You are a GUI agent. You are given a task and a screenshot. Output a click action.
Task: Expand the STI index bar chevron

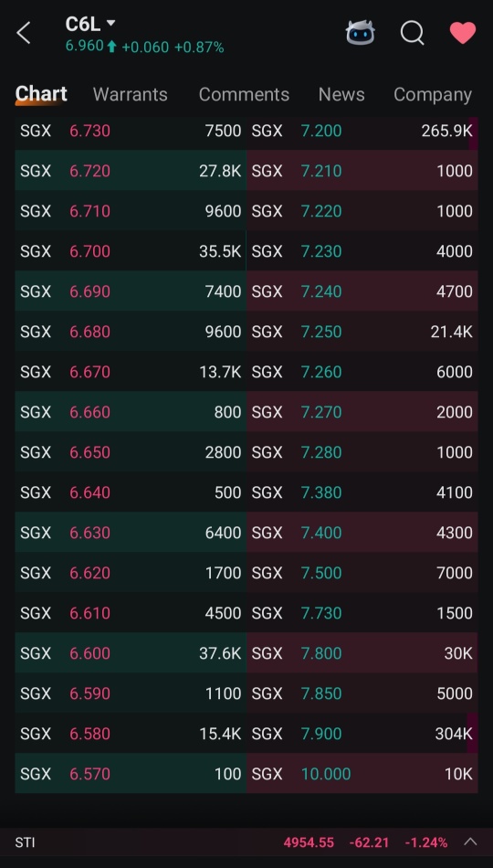(470, 842)
